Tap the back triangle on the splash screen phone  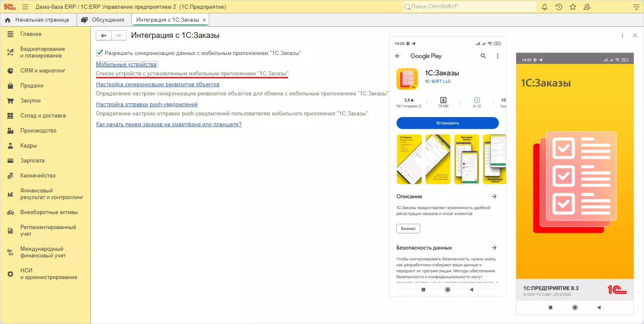(599, 307)
